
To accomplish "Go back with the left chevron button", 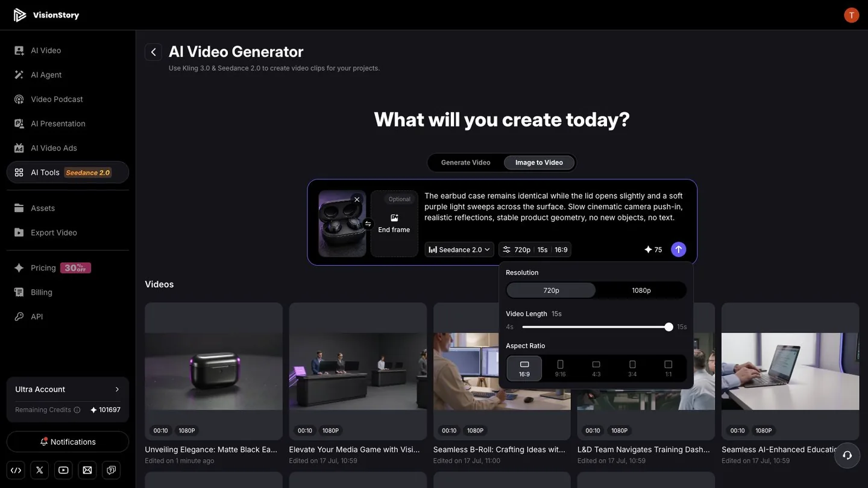I will (153, 52).
